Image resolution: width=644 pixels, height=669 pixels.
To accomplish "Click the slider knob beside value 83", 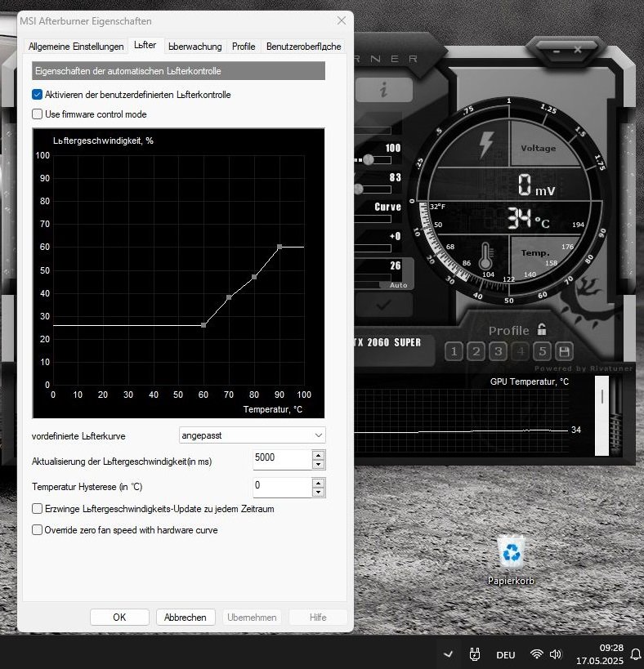I will [359, 189].
